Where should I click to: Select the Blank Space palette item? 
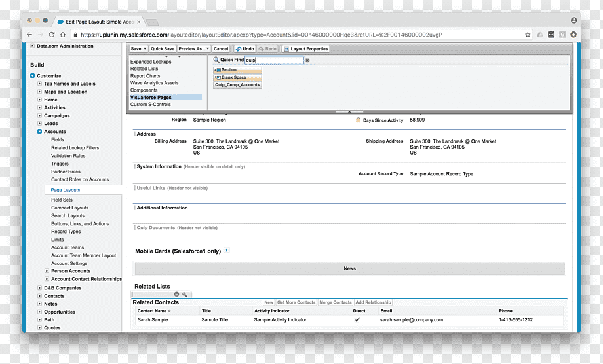tap(237, 77)
